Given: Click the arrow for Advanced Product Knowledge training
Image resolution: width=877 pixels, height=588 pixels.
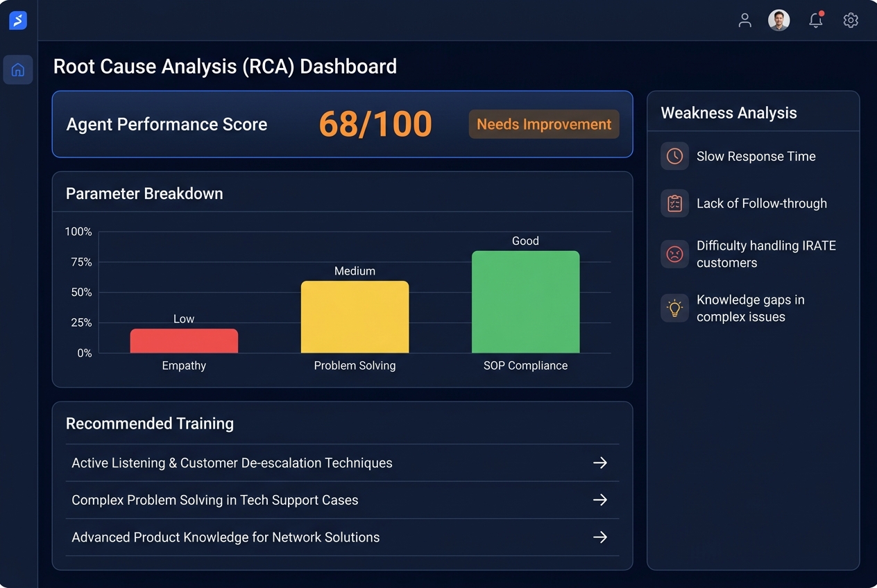Looking at the screenshot, I should [600, 537].
